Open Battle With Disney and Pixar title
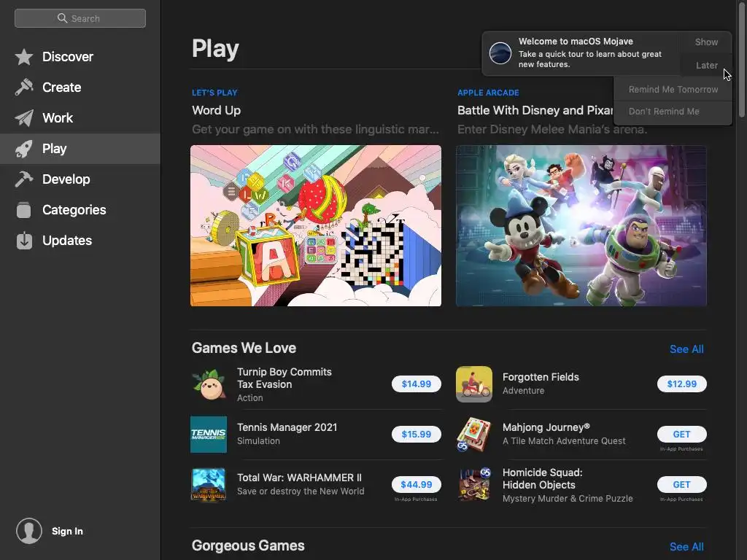Screen dimensions: 747x560 pos(535,111)
